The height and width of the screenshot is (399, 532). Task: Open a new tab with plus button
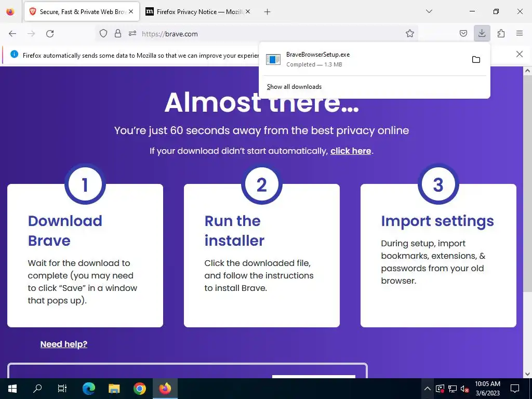(268, 12)
